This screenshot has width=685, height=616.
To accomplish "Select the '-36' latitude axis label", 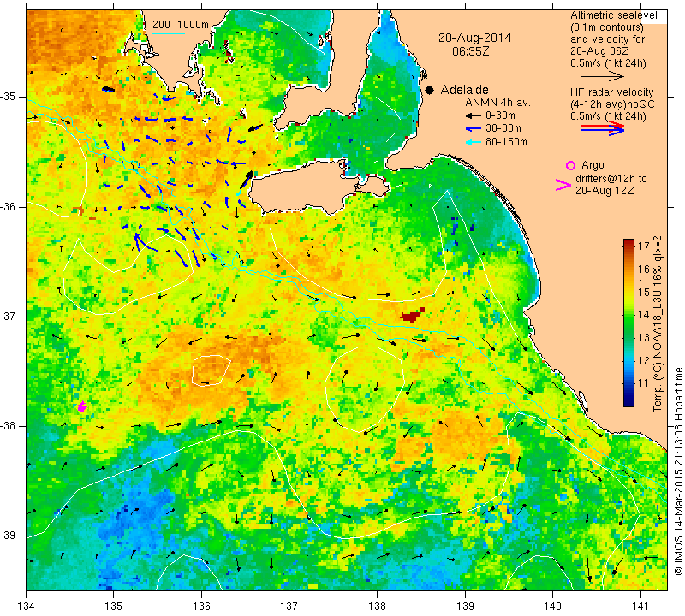I will coord(9,206).
